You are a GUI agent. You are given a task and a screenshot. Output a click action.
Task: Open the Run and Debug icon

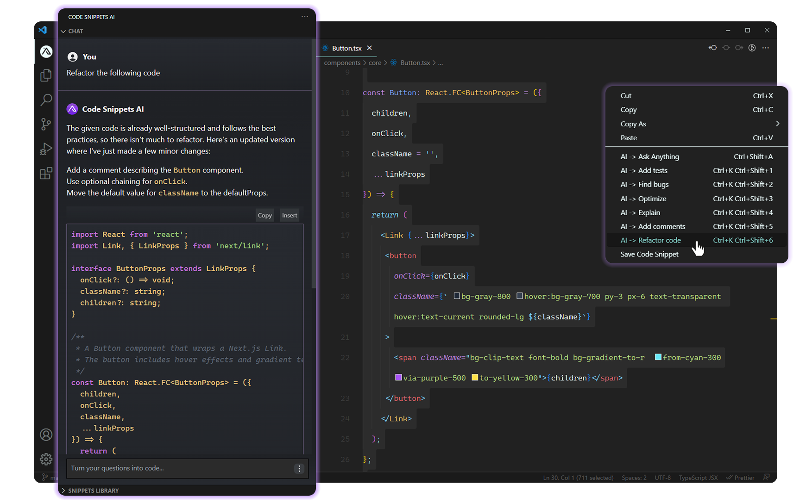coord(46,149)
